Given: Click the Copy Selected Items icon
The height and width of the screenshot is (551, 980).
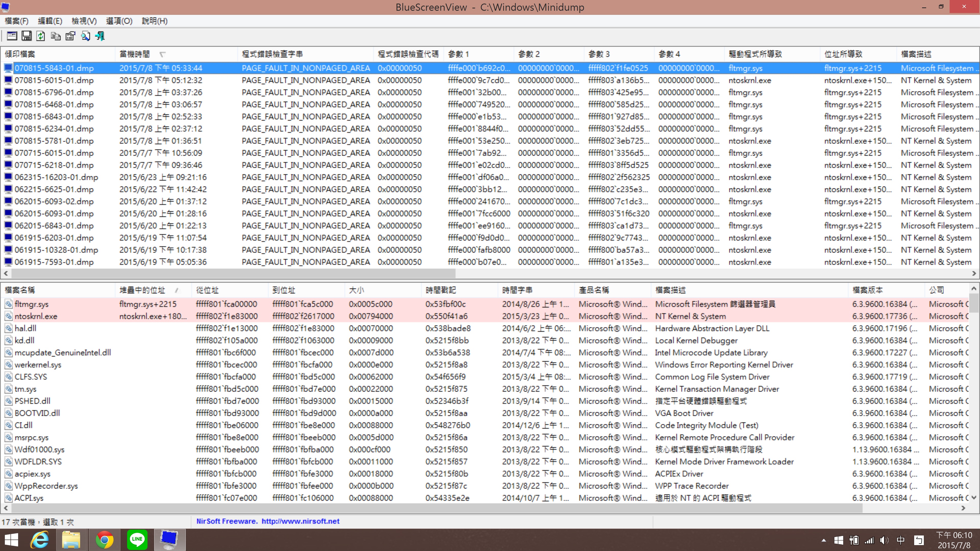Looking at the screenshot, I should point(56,36).
